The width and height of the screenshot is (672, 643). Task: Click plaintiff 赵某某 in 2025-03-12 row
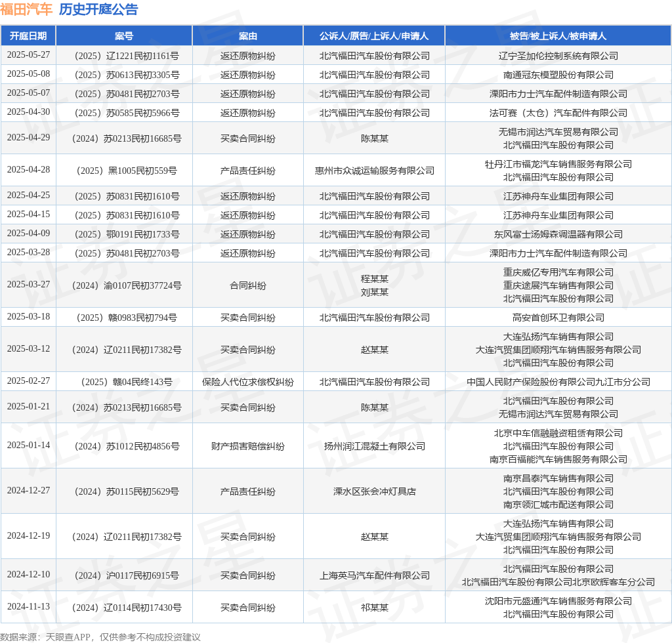(374, 350)
